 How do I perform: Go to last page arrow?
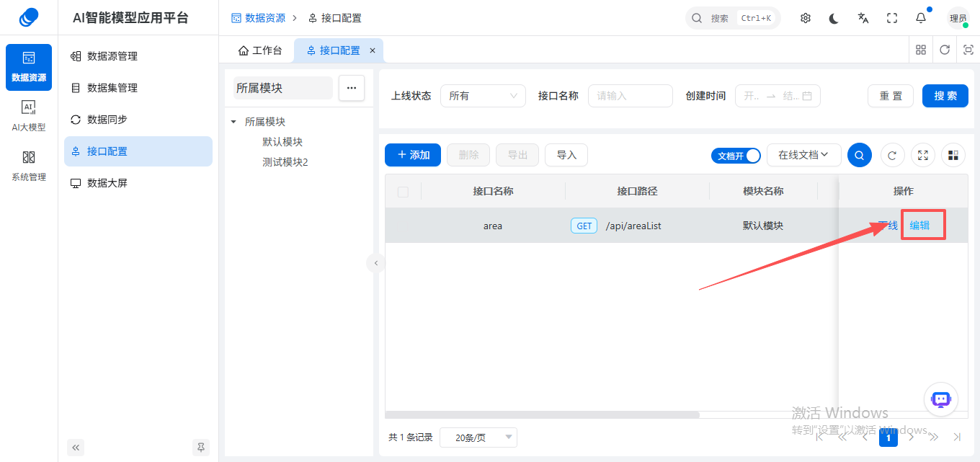coord(957,437)
